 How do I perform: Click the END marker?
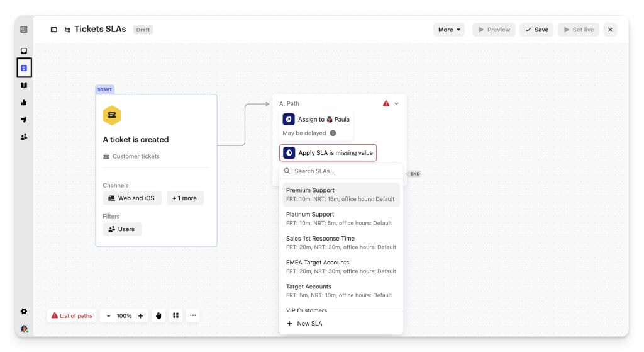pos(414,174)
